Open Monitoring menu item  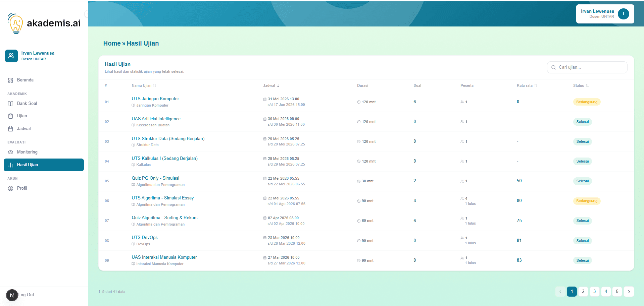tap(44, 152)
